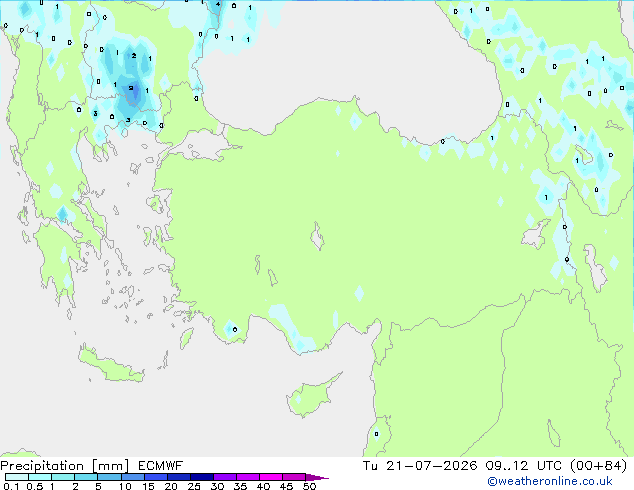This screenshot has width=634, height=490.
Task: Select the legend tick label "20"
Action: click(171, 486)
